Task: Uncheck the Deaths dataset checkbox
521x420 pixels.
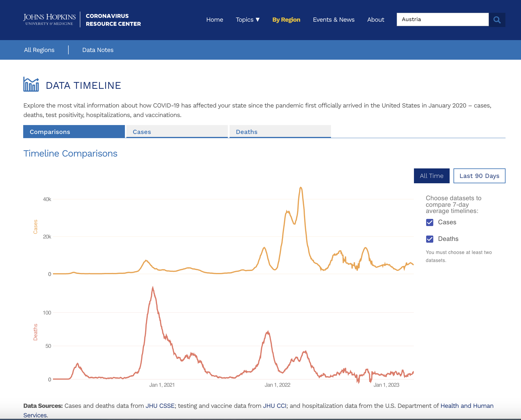Action: pos(430,239)
